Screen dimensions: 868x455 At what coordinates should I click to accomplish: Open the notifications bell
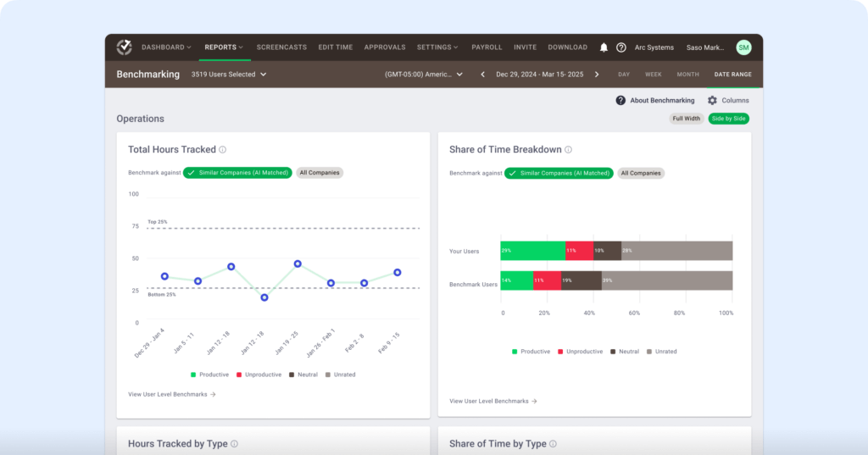(x=604, y=47)
